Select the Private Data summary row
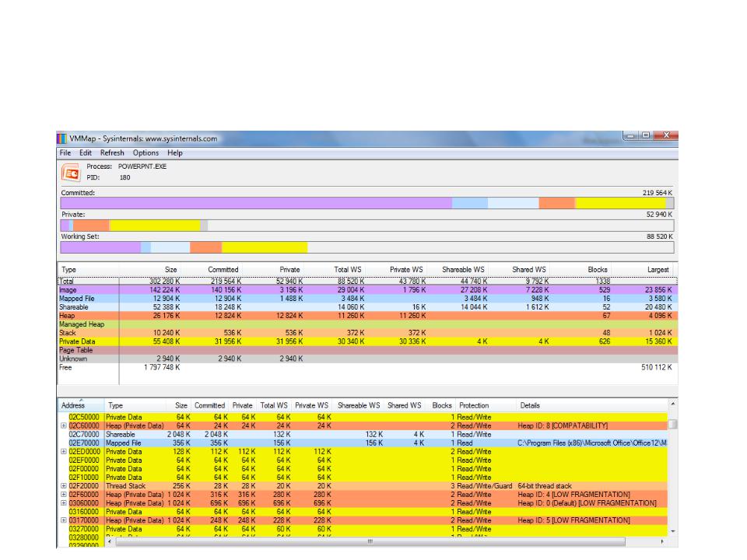The height and width of the screenshot is (560, 747). click(x=367, y=341)
